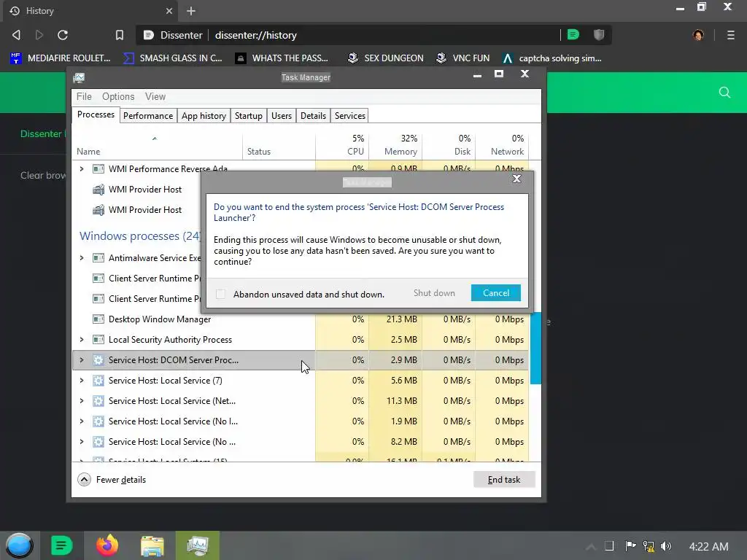Viewport: 747px width, 560px height.
Task: Open File Explorer from the taskbar
Action: tap(152, 545)
